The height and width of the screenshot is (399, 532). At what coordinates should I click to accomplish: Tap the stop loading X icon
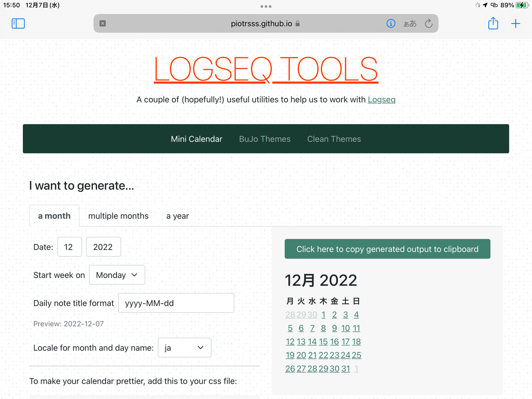point(103,23)
